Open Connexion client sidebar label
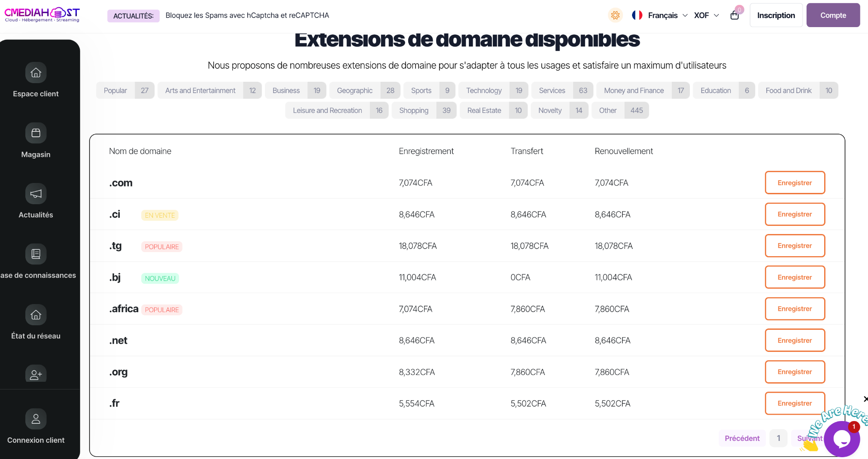The image size is (868, 459). point(36,440)
